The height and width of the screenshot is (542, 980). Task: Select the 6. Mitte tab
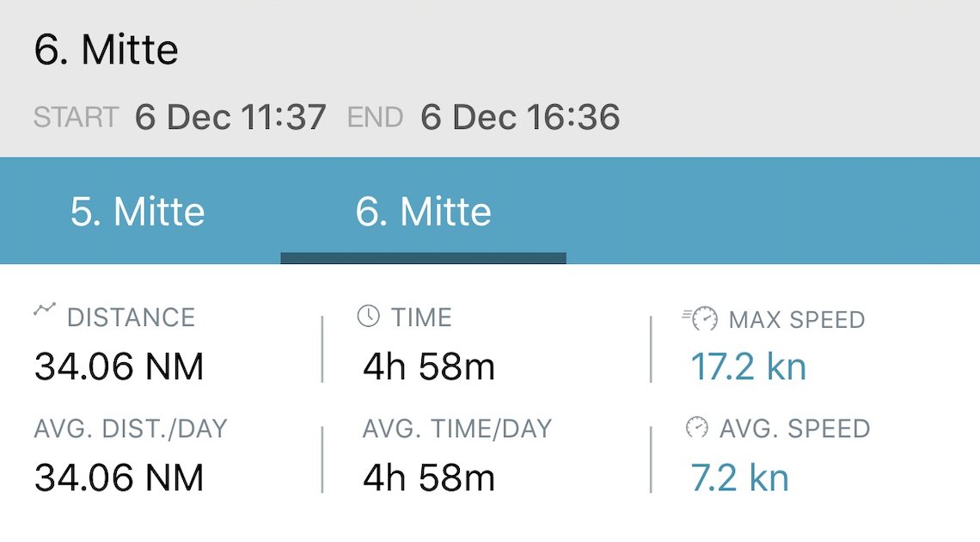pyautogui.click(x=423, y=212)
